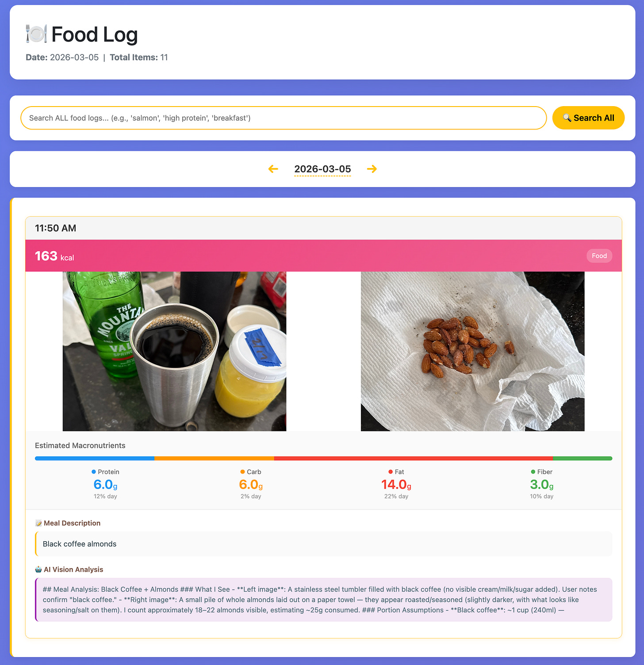Viewport: 644px width, 665px height.
Task: Click the robot icon beside AI Vision Analysis
Action: coord(38,569)
